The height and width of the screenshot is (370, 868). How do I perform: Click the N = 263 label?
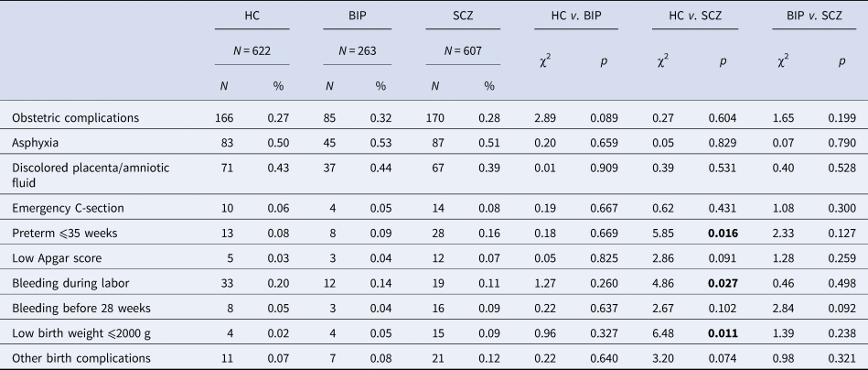[357, 51]
